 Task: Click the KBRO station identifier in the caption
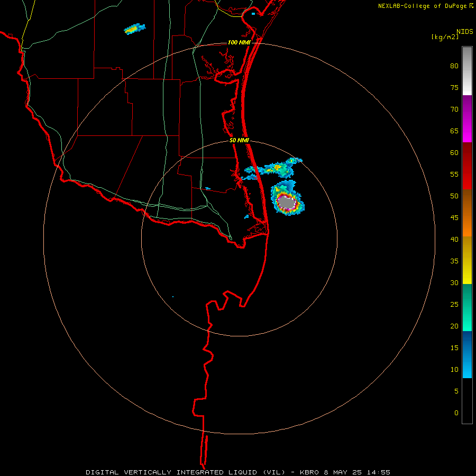pyautogui.click(x=309, y=472)
